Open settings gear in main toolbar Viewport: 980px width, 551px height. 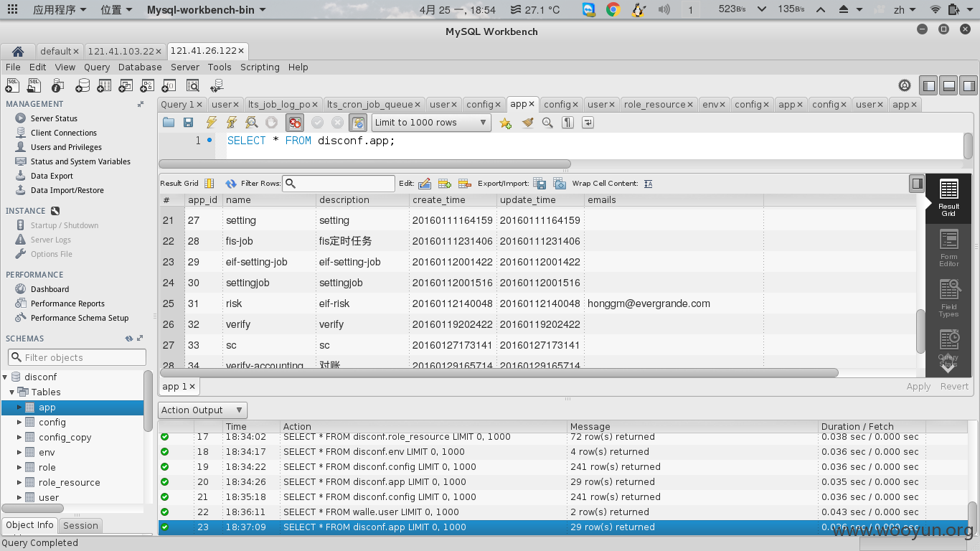point(905,85)
